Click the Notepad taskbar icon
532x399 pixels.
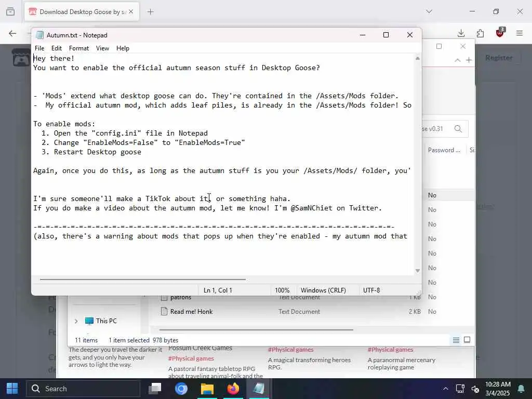point(259,389)
